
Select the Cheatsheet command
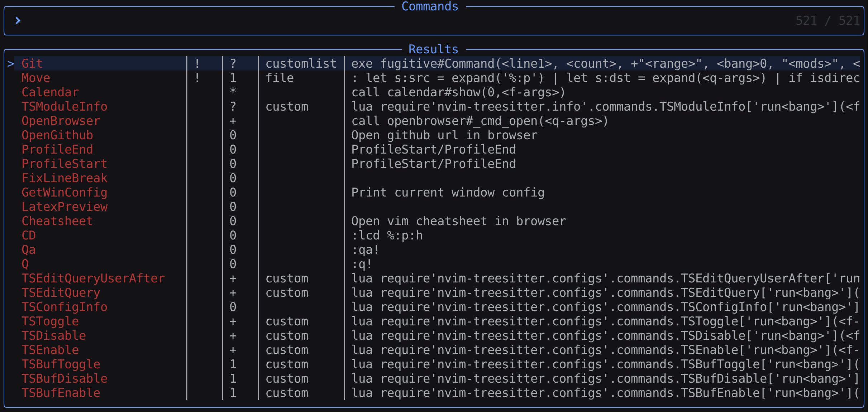57,221
